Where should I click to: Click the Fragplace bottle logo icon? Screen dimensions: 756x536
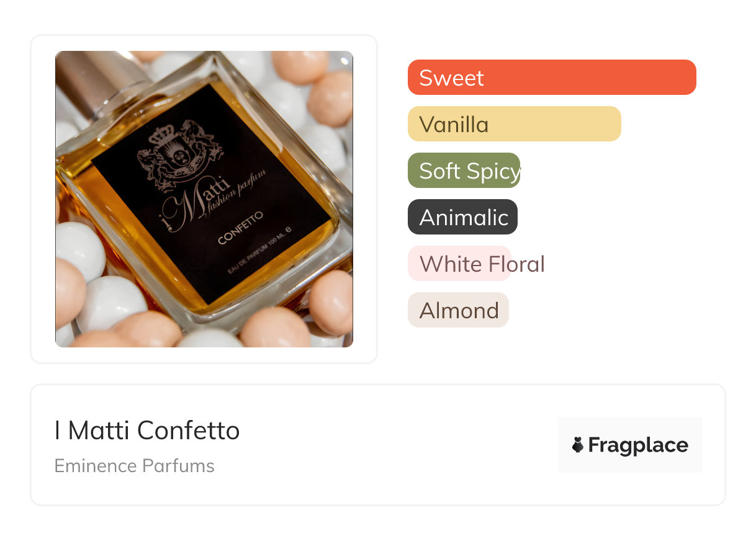pyautogui.click(x=578, y=445)
